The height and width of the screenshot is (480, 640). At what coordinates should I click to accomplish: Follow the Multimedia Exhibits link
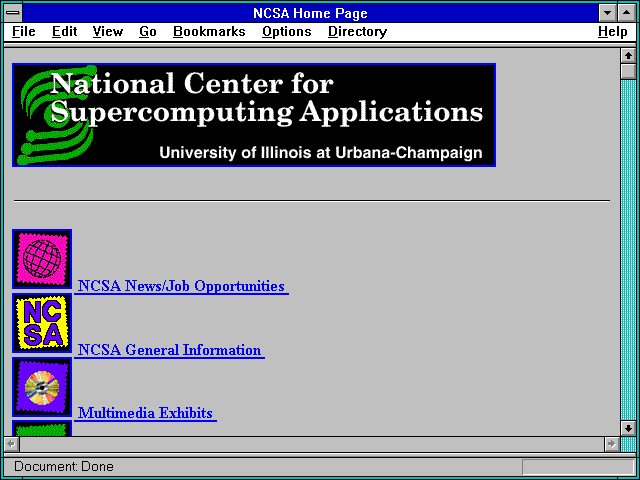[x=145, y=413]
